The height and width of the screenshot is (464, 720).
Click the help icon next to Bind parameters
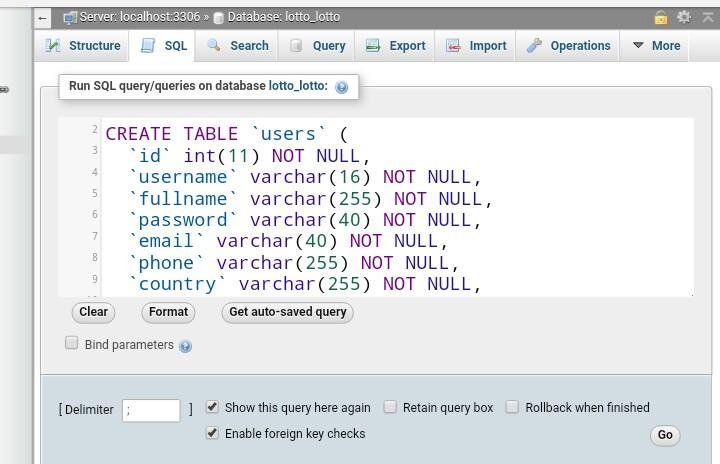point(185,346)
